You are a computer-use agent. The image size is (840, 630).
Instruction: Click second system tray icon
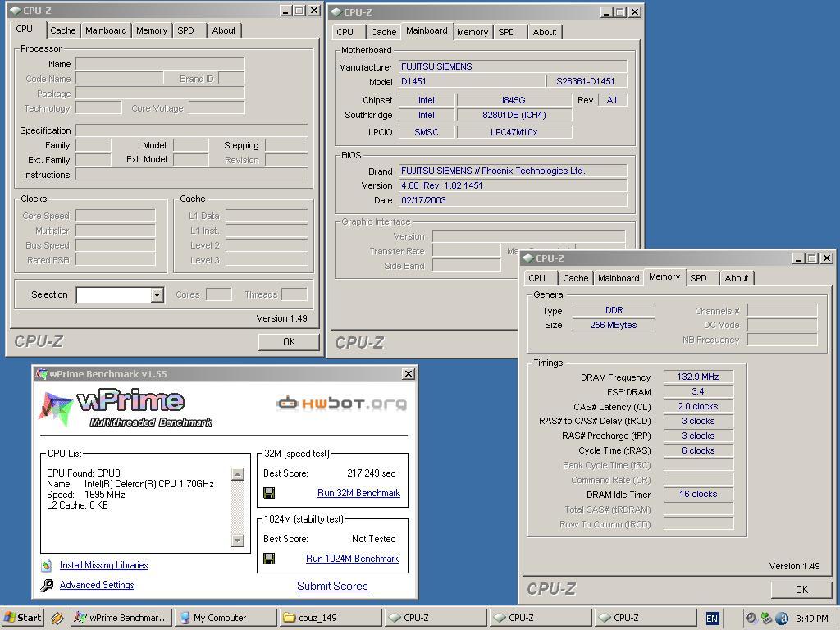coord(766,619)
